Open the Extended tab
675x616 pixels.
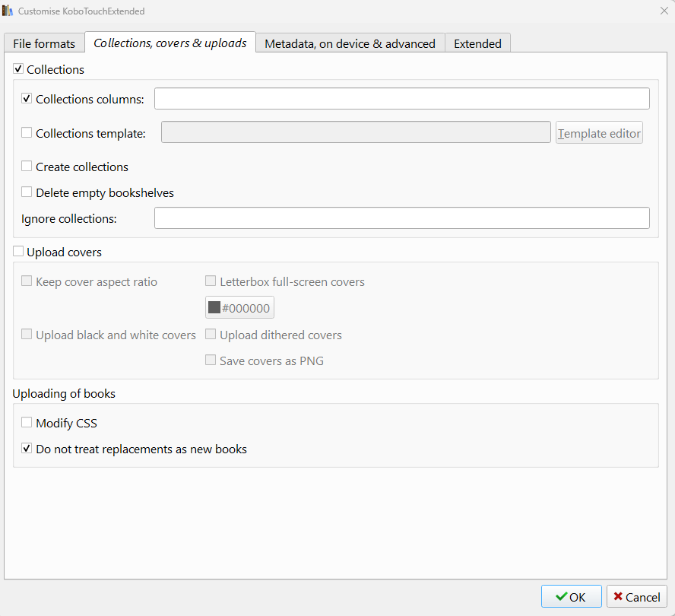pos(477,43)
